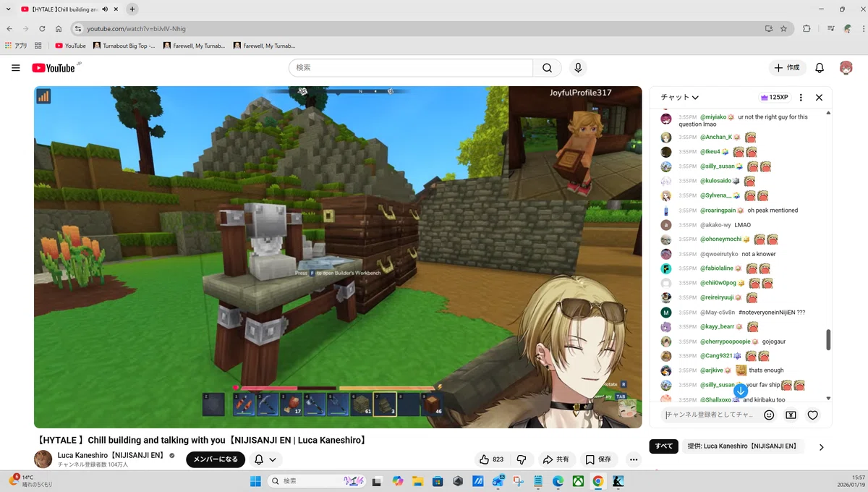Open the Xbox app from taskbar

coord(578,481)
